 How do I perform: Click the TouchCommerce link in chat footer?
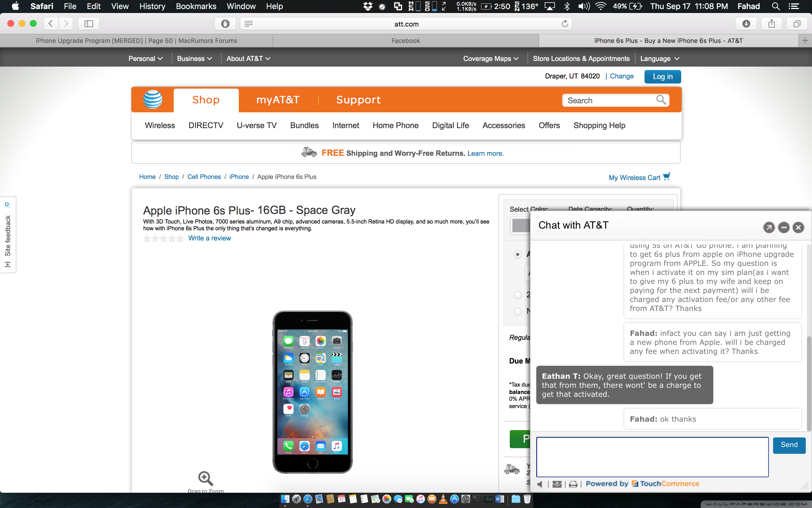tap(665, 484)
